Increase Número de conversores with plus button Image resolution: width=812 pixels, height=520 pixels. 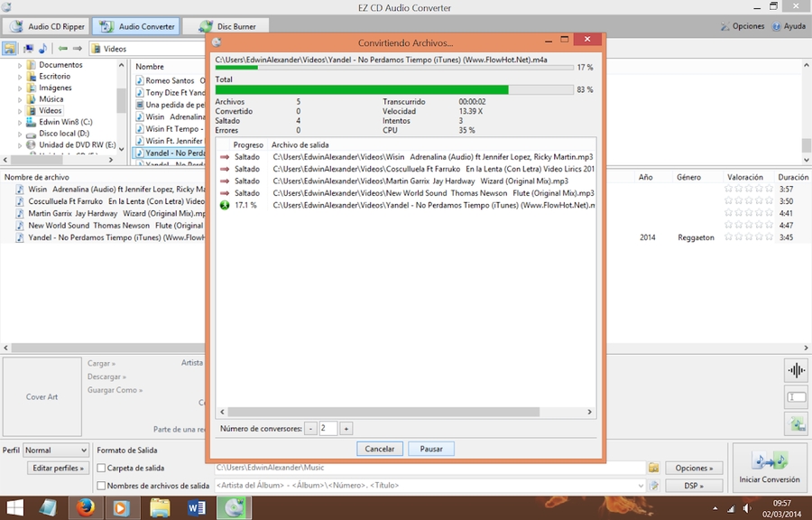tap(346, 428)
